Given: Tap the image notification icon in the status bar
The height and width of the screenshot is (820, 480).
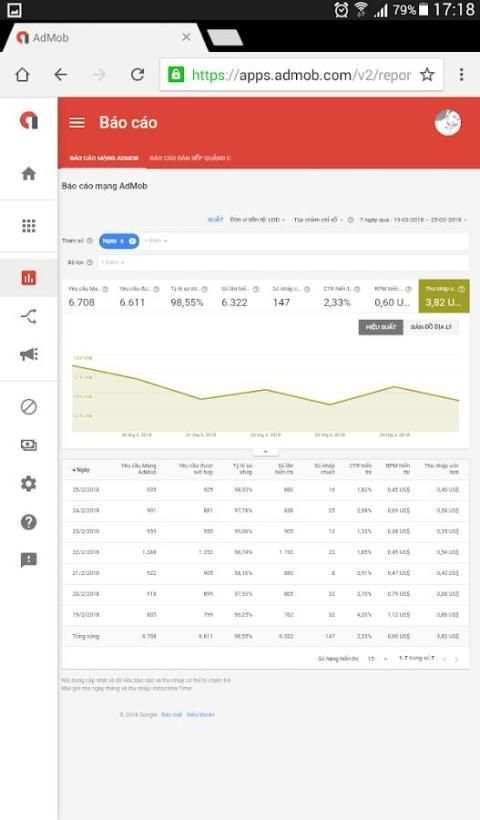Looking at the screenshot, I should tap(14, 9).
